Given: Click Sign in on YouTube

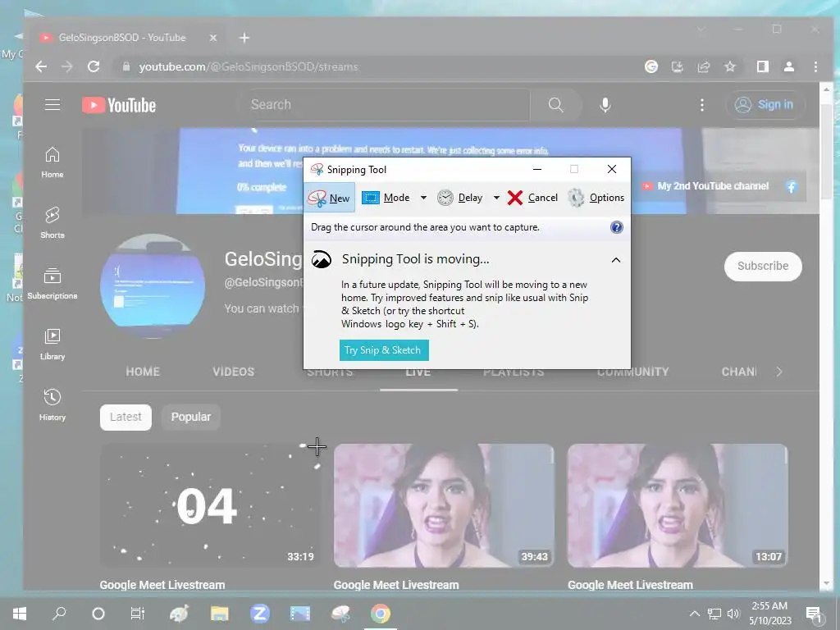Looking at the screenshot, I should (x=765, y=104).
